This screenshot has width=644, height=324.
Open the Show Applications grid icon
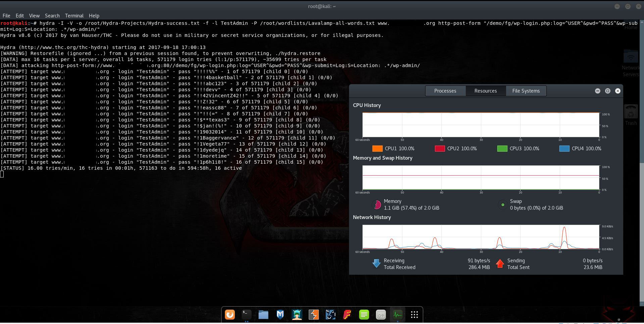[x=414, y=315]
